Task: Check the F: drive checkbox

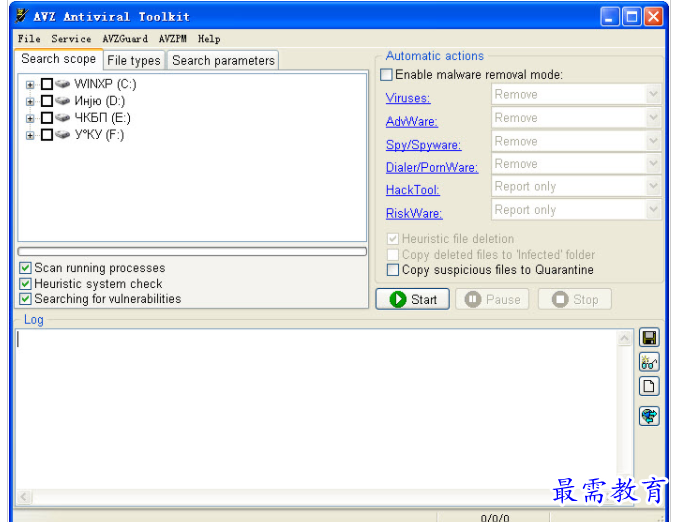Action: click(x=47, y=135)
